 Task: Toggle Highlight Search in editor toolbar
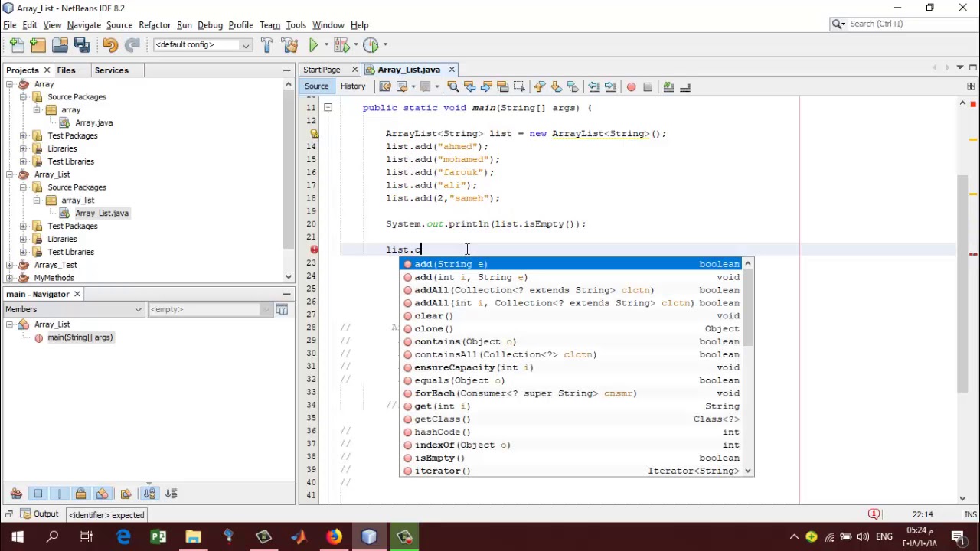pos(503,87)
